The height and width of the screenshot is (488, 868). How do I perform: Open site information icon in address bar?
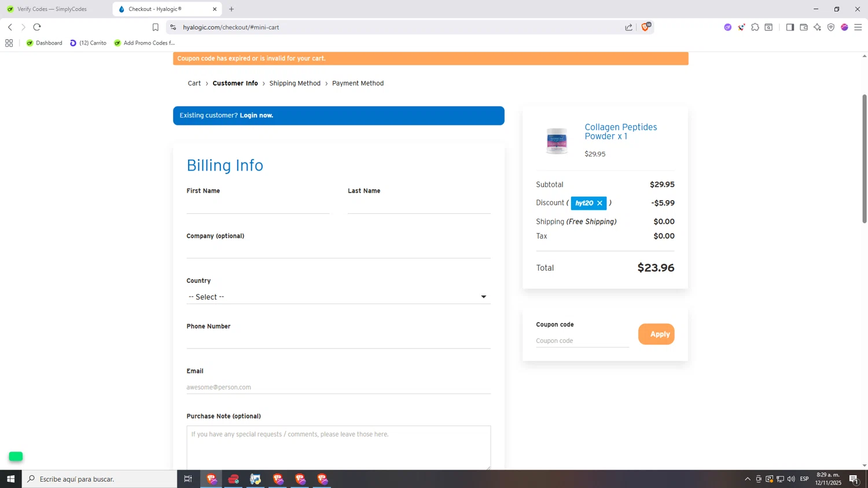pyautogui.click(x=173, y=27)
